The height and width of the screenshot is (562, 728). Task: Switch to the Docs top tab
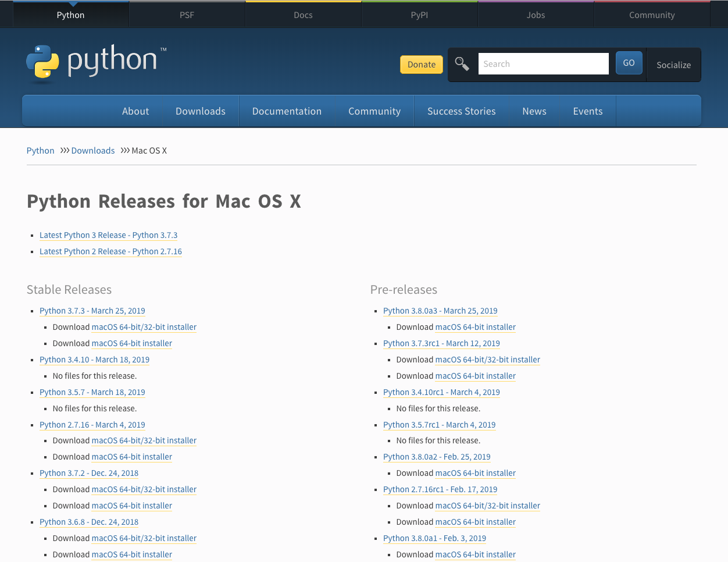coord(303,15)
